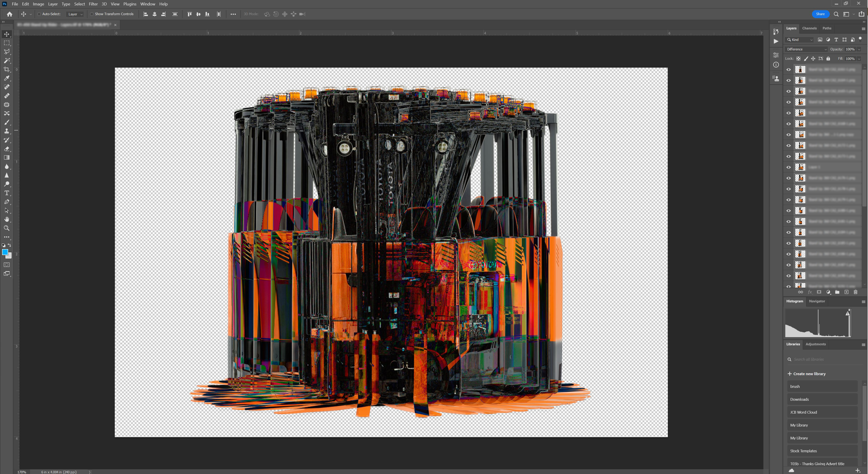This screenshot has width=868, height=474.
Task: Open the Filter menu
Action: click(93, 4)
